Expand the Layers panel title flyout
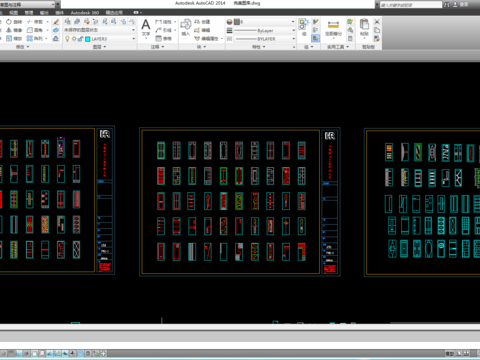The height and width of the screenshot is (360, 480). (x=100, y=47)
